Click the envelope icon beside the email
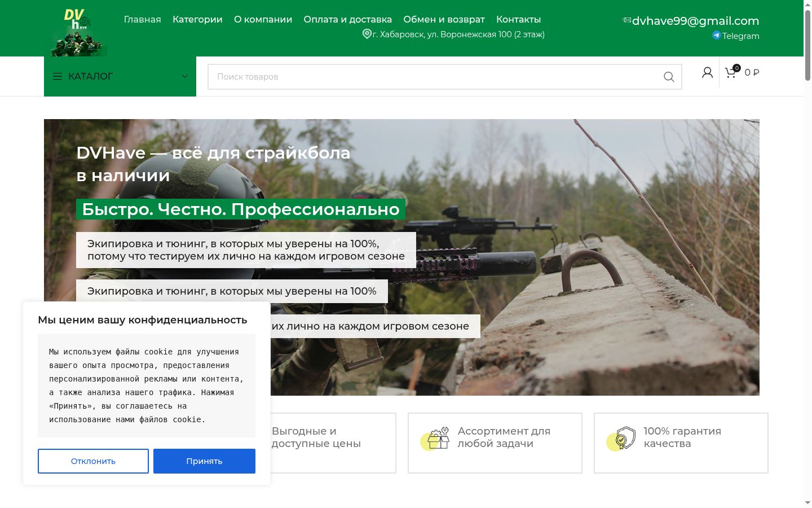This screenshot has height=508, width=812. pyautogui.click(x=626, y=20)
